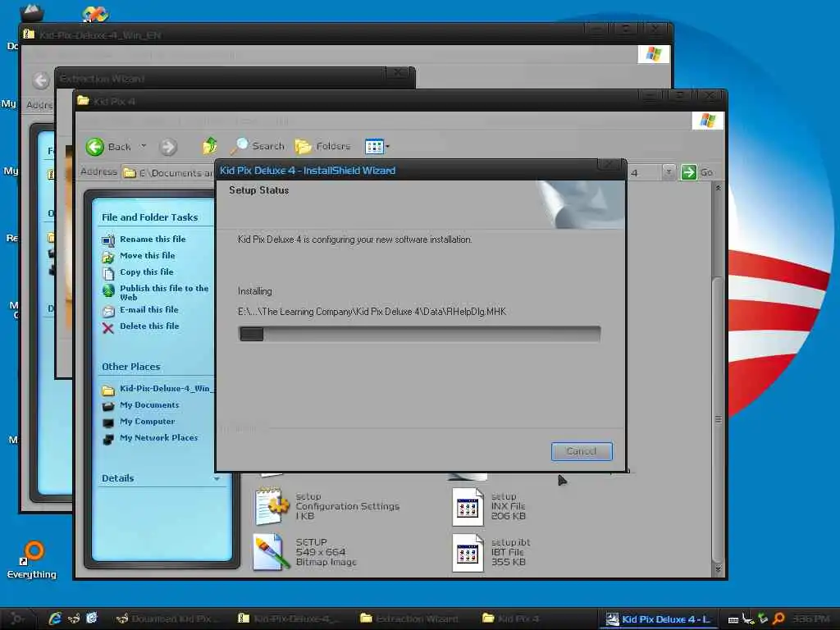The width and height of the screenshot is (840, 630).
Task: Click Publish this file to the Web link
Action: [164, 293]
